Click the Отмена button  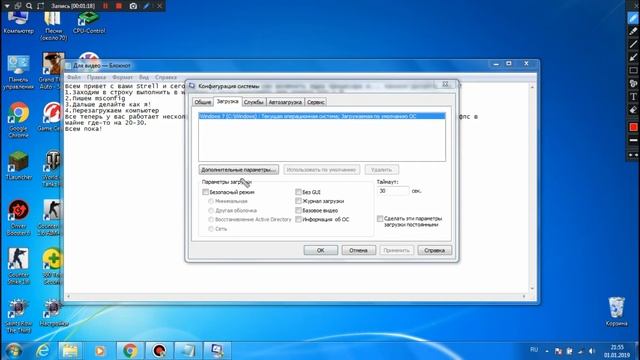[358, 250]
